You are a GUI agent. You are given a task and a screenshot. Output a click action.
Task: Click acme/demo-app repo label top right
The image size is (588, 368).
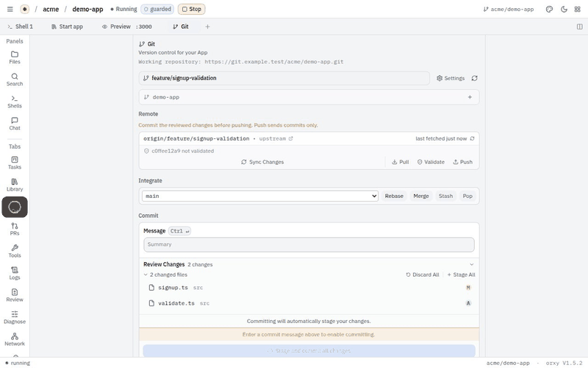509,9
